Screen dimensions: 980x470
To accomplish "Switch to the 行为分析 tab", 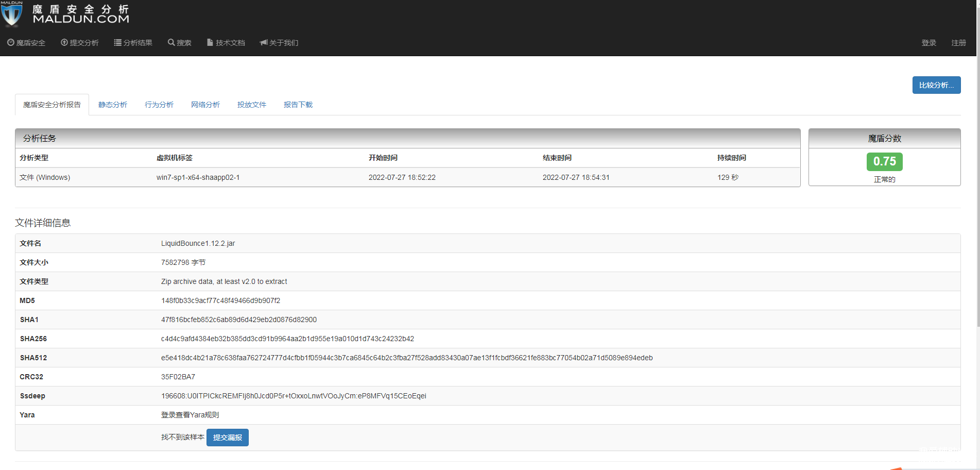I will [159, 105].
